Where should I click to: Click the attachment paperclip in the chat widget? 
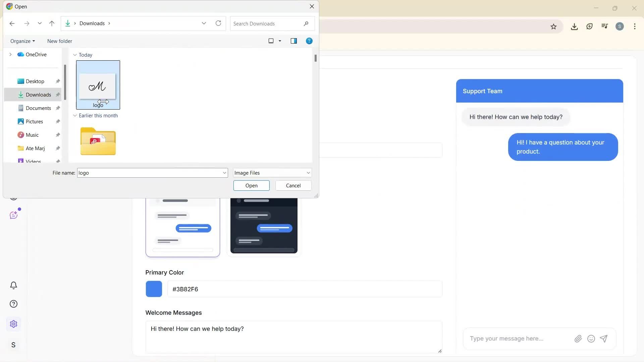(x=578, y=339)
